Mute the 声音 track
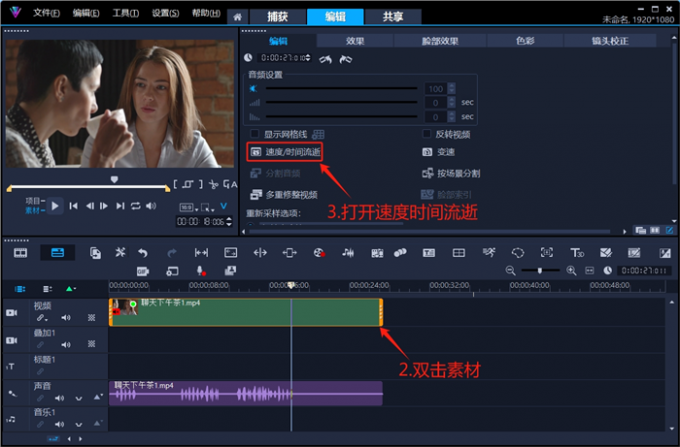 59,398
